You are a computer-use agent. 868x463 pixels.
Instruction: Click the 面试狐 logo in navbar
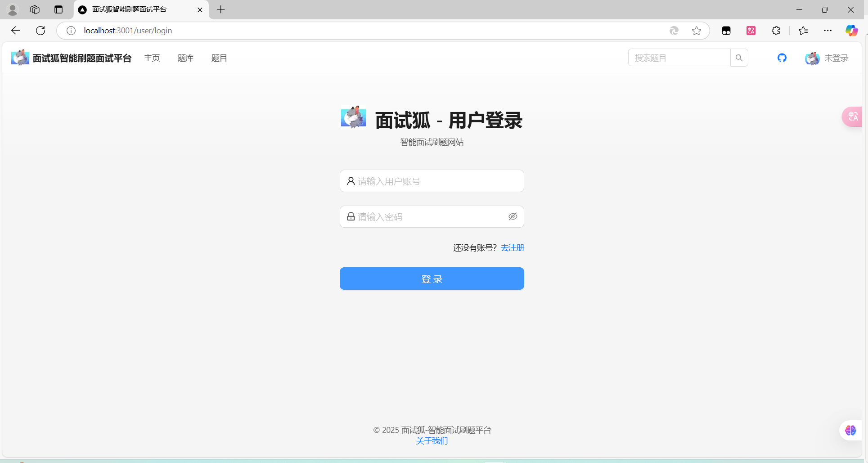(x=20, y=58)
